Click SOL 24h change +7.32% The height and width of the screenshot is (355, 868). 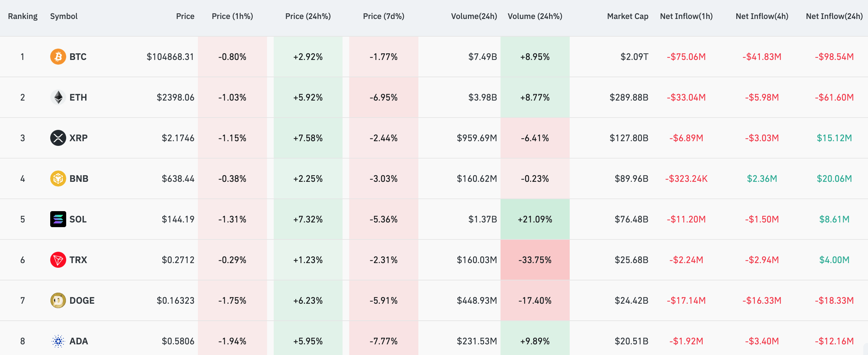pyautogui.click(x=308, y=219)
